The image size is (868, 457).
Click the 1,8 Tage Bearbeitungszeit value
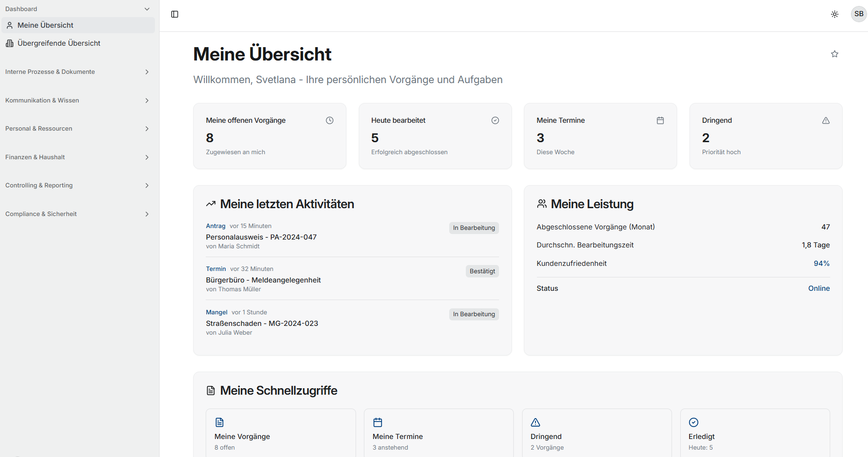(x=816, y=245)
